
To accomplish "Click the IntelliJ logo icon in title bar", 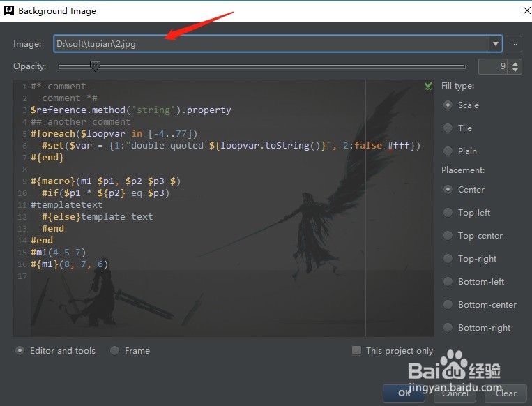I will click(9, 10).
